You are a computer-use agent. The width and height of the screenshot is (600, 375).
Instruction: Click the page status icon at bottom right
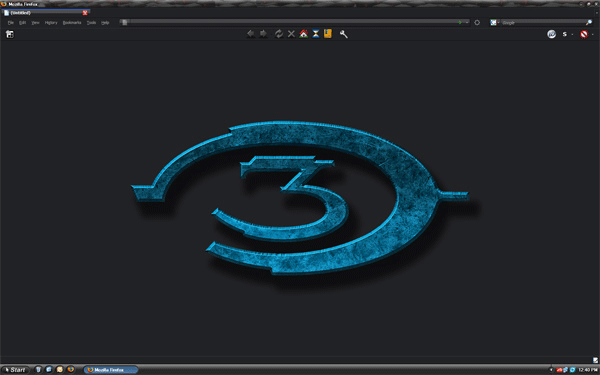pyautogui.click(x=595, y=360)
